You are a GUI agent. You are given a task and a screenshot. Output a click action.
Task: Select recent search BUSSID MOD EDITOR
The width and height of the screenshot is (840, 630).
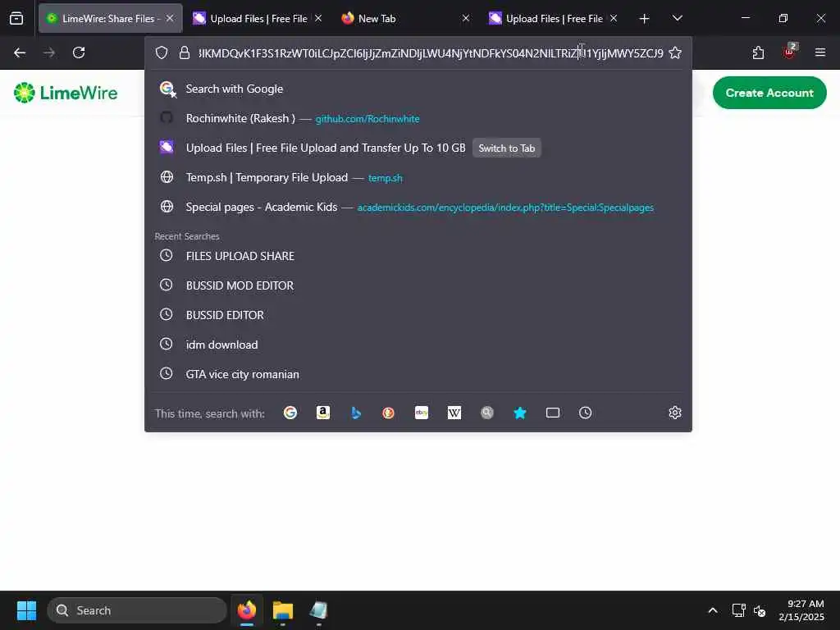click(x=418, y=285)
